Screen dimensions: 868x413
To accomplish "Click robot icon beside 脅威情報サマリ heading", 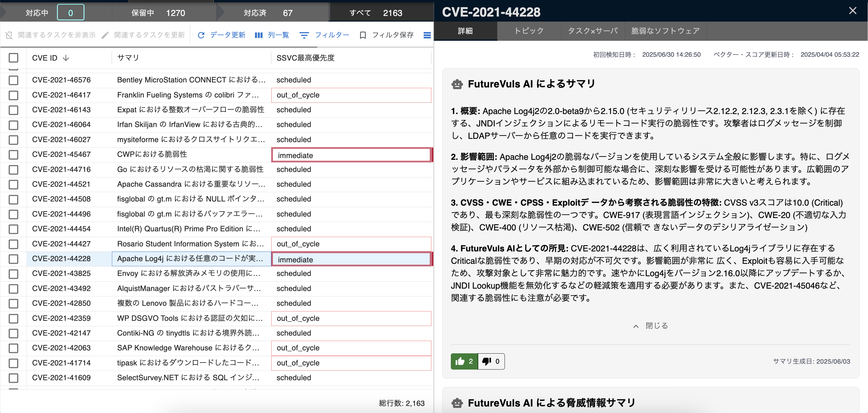I will [x=457, y=403].
